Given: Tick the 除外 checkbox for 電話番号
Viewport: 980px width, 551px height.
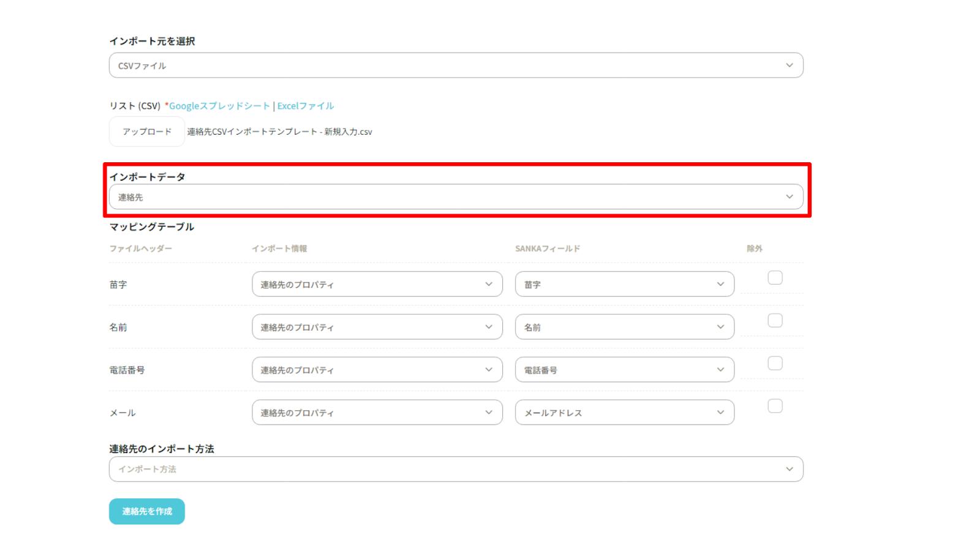Looking at the screenshot, I should [x=775, y=364].
